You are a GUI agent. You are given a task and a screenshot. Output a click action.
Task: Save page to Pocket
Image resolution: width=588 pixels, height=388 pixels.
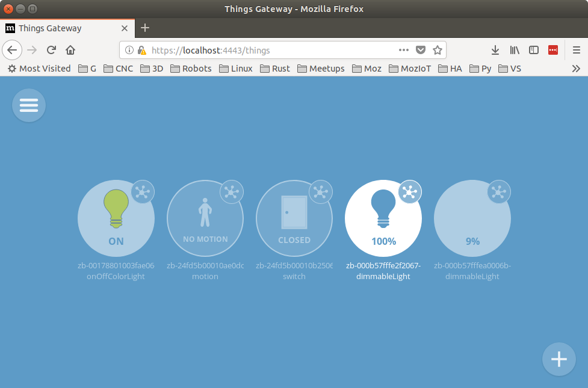(421, 50)
